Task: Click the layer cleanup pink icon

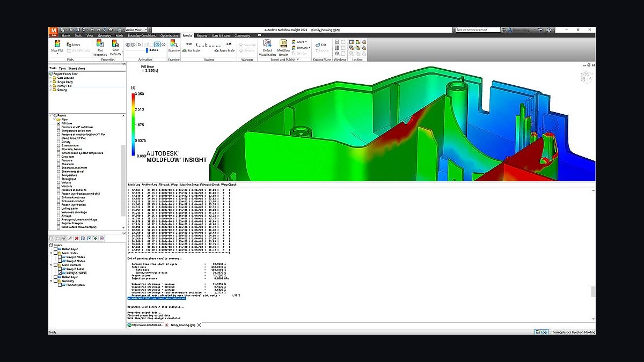Action: tap(101, 238)
